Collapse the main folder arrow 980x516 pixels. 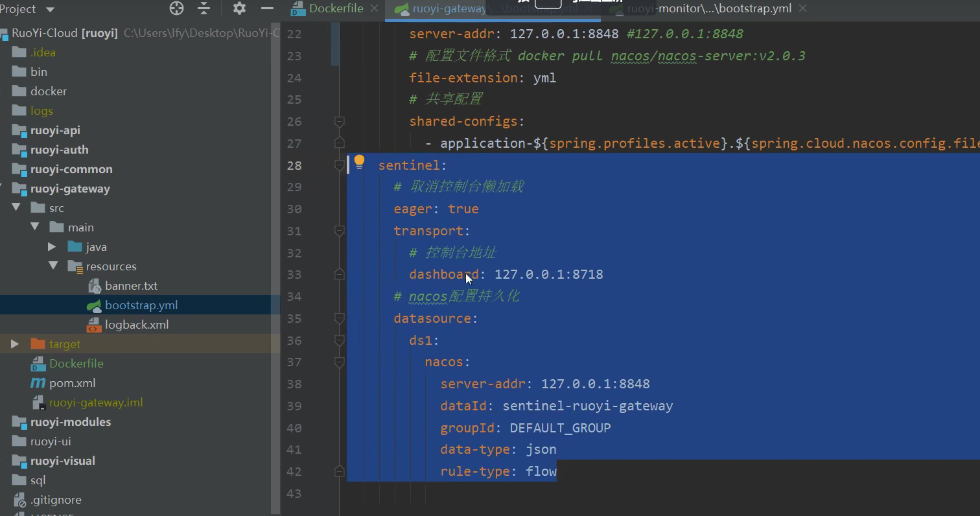click(x=35, y=227)
